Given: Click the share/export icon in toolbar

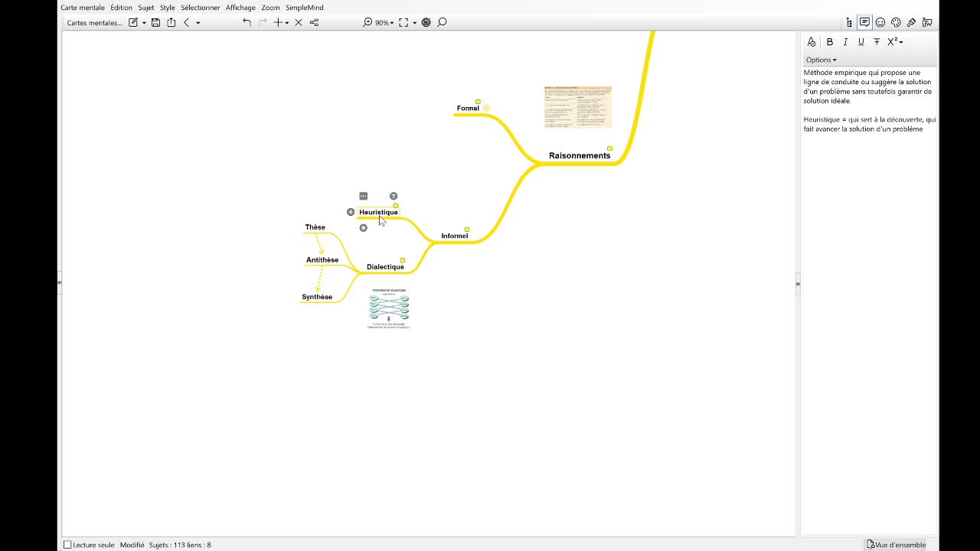Looking at the screenshot, I should pos(171,23).
